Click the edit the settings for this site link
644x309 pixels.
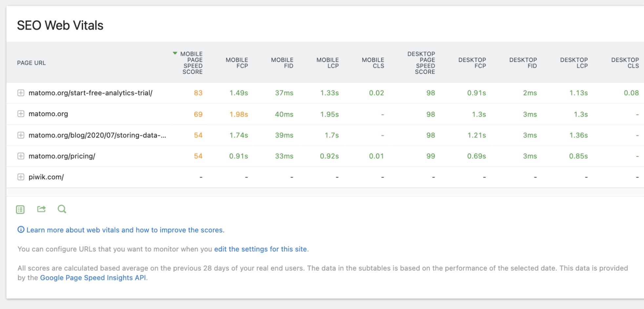tap(261, 249)
